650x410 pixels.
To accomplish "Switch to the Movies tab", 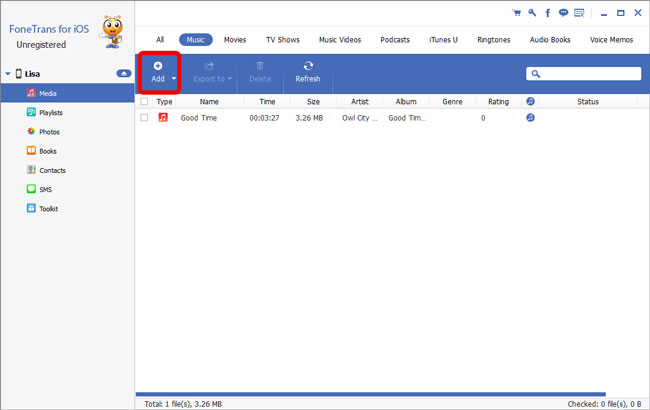I will [235, 40].
